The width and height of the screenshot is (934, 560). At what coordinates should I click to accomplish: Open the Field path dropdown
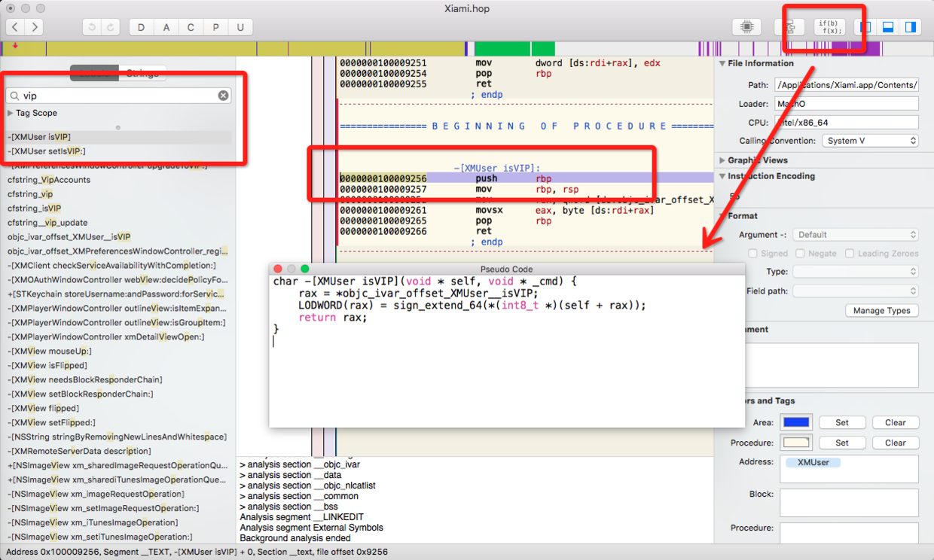pyautogui.click(x=856, y=291)
